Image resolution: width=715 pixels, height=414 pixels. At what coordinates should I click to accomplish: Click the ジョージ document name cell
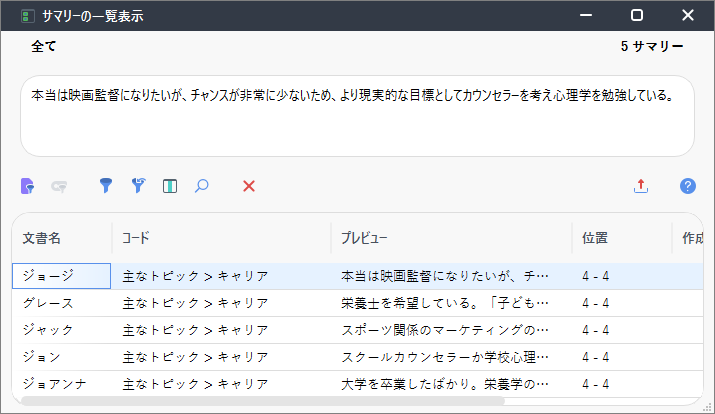pyautogui.click(x=62, y=276)
